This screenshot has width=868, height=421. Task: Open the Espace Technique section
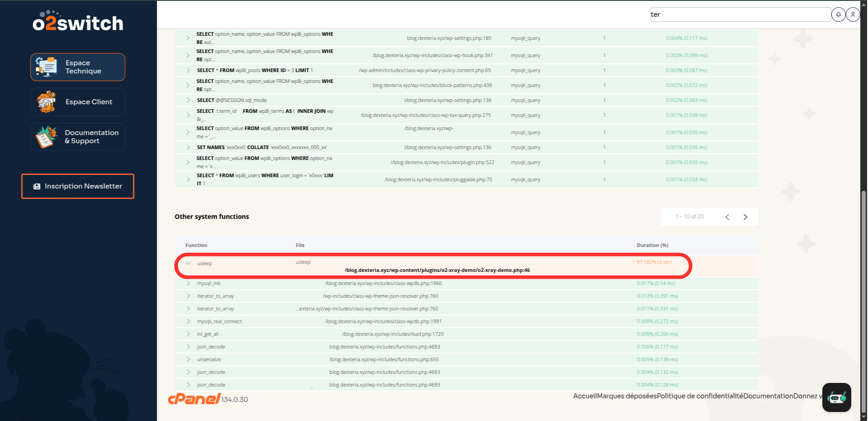coord(78,67)
